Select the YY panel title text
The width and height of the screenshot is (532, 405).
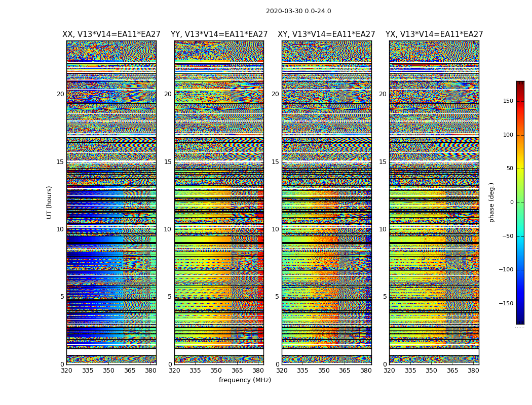pyautogui.click(x=219, y=34)
